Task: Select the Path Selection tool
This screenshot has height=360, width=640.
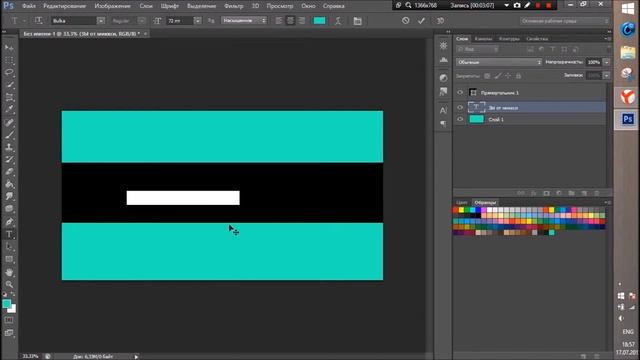Action: pyautogui.click(x=9, y=247)
